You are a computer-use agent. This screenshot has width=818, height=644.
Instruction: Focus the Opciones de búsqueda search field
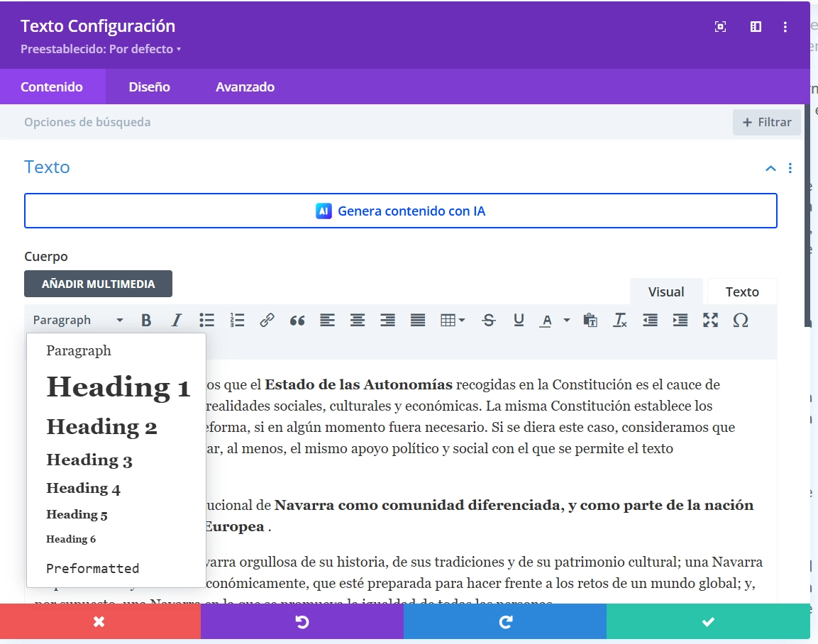click(x=365, y=122)
